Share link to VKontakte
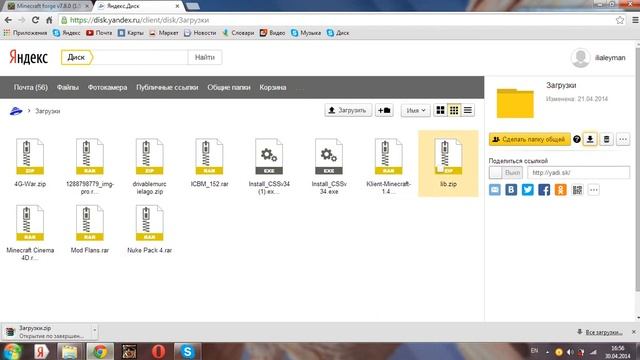The height and width of the screenshot is (360, 640). (511, 190)
